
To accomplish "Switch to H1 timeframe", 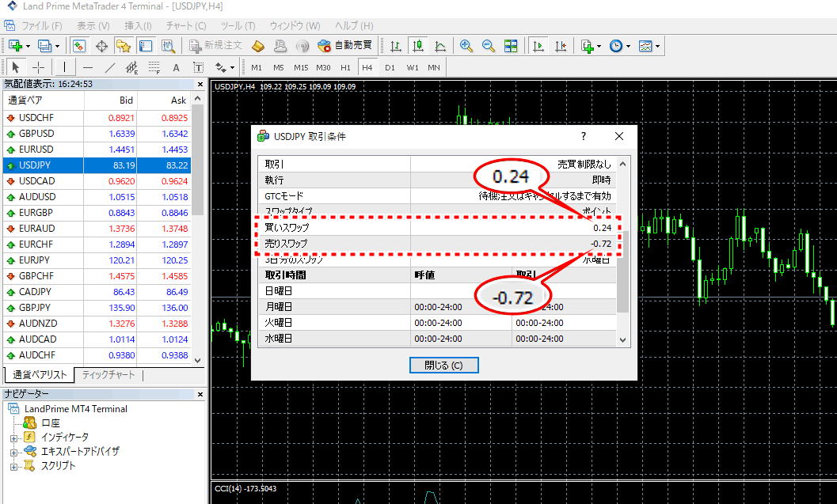I will (345, 68).
